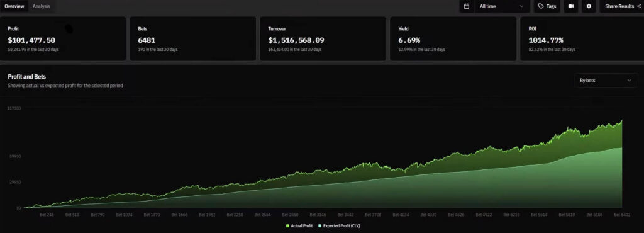Expand the All time period dropdown
This screenshot has height=233, width=644.
click(502, 6)
